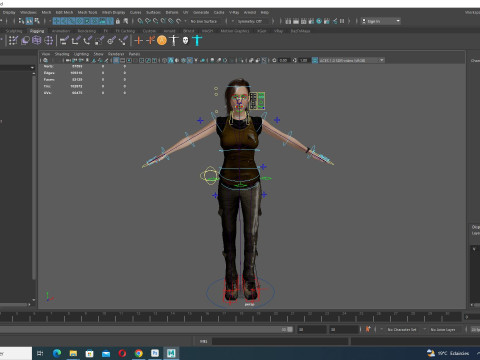The height and width of the screenshot is (360, 480).
Task: Switch to the Animation shelf tab
Action: 61,31
